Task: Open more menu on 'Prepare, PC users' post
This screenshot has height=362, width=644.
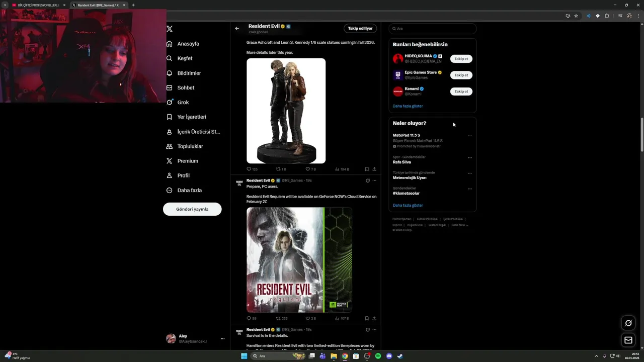Action: (x=374, y=180)
